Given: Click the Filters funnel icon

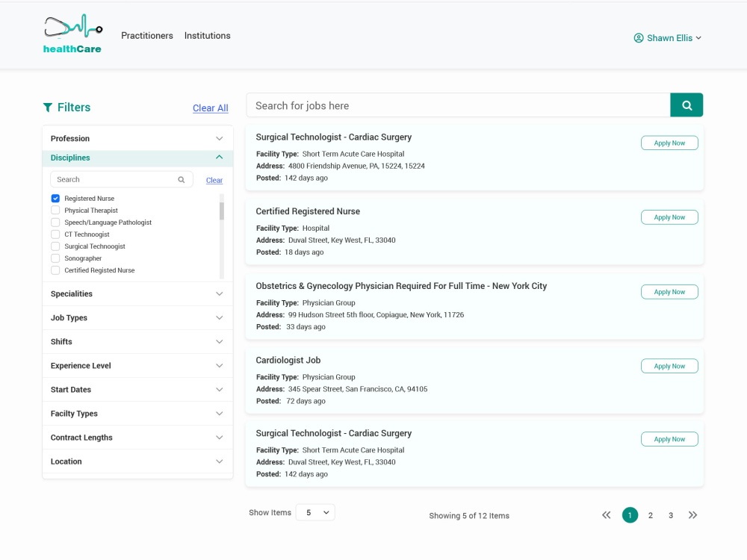Looking at the screenshot, I should [48, 108].
